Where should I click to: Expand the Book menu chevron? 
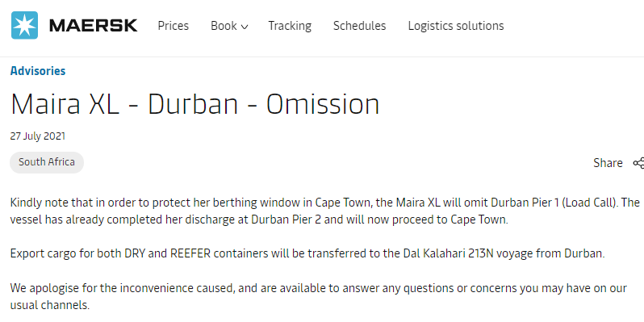[245, 27]
